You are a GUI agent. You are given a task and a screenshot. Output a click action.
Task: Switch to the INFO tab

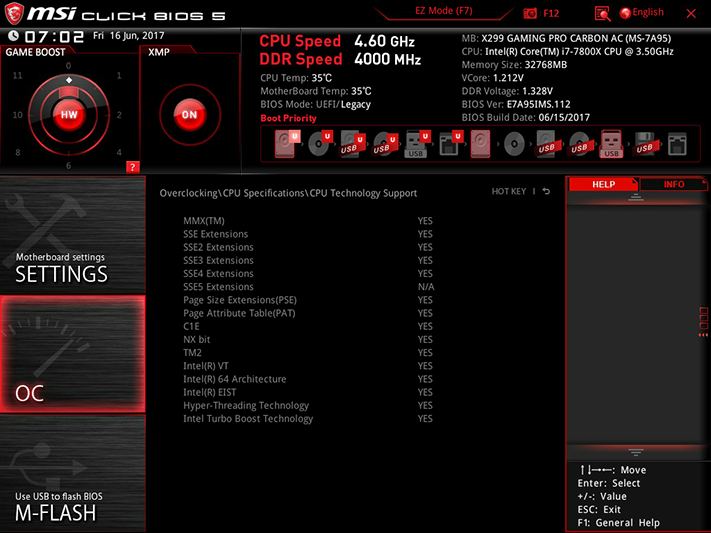673,184
